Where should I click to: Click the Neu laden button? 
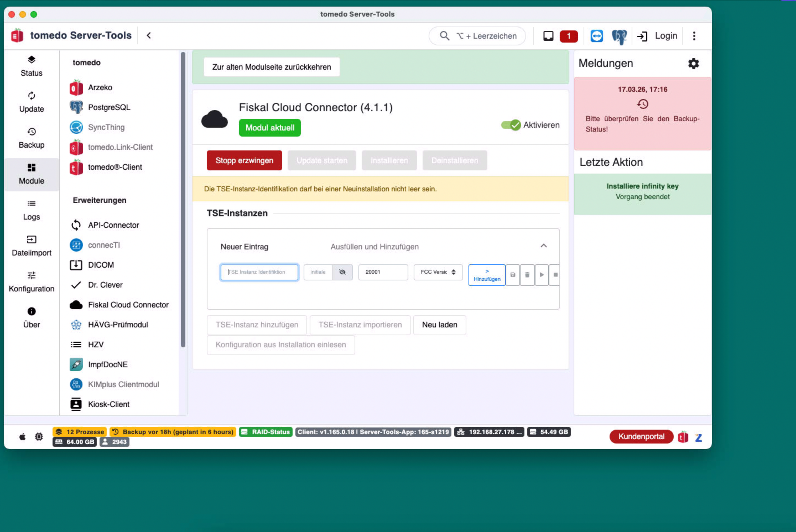coord(440,325)
